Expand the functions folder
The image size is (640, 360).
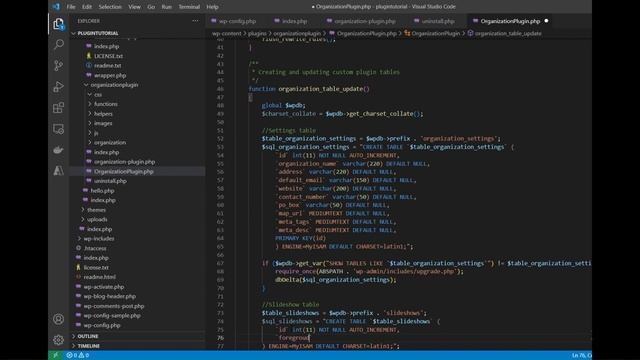coord(106,104)
